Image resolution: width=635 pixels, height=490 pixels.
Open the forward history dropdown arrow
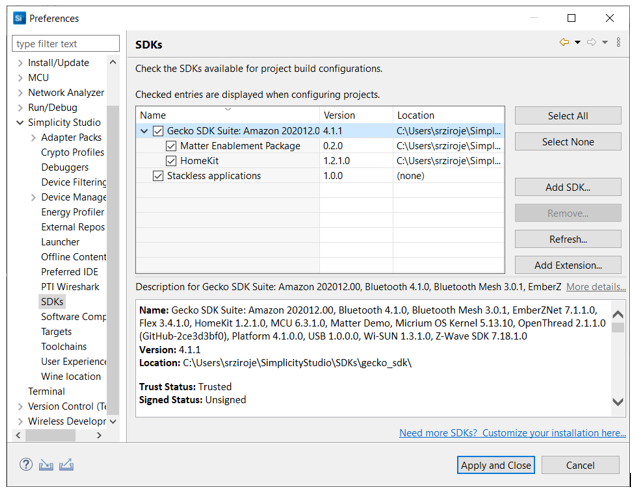[605, 42]
